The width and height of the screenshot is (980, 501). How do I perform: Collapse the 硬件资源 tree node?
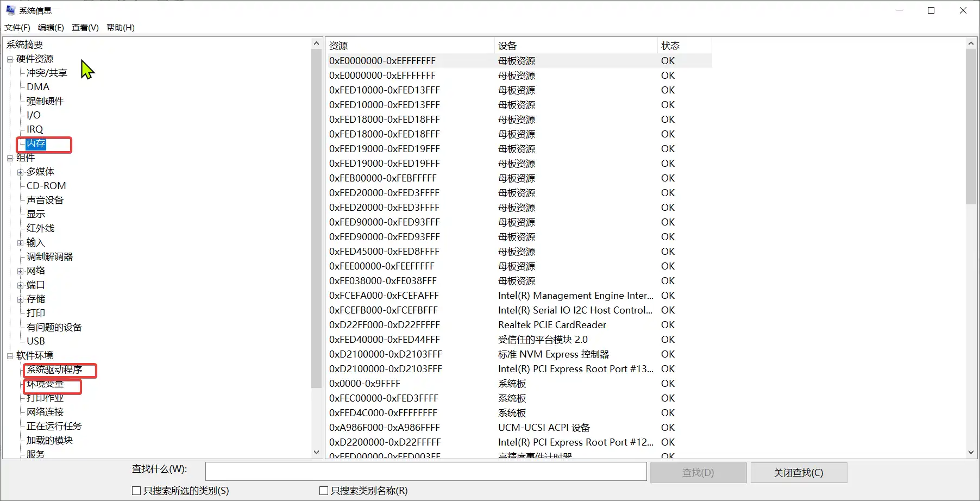[10, 59]
